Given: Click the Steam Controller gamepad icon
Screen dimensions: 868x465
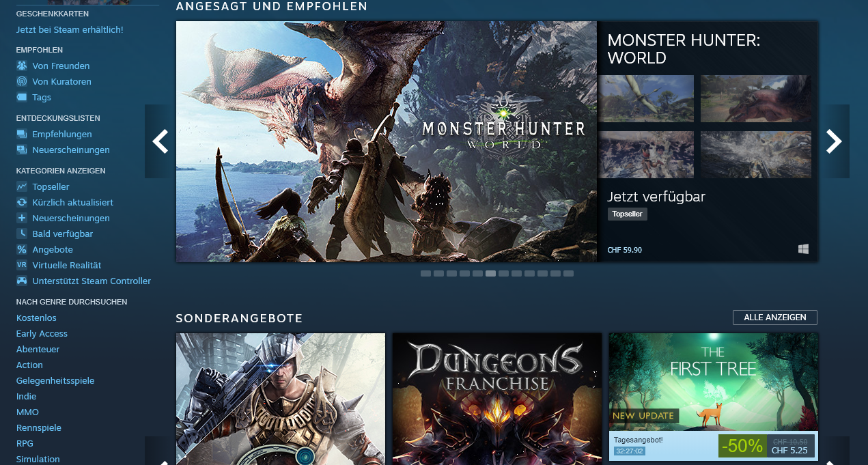Looking at the screenshot, I should click(x=22, y=281).
